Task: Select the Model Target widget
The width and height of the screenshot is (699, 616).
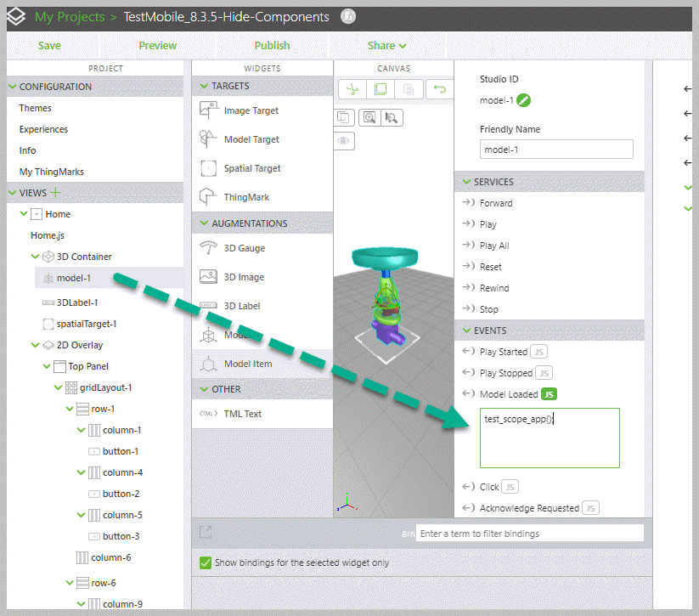Action: click(251, 139)
